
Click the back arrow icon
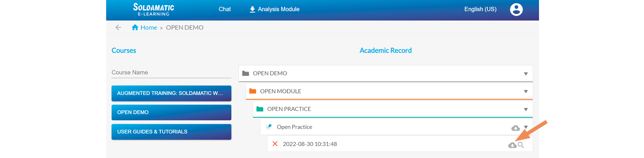118,27
